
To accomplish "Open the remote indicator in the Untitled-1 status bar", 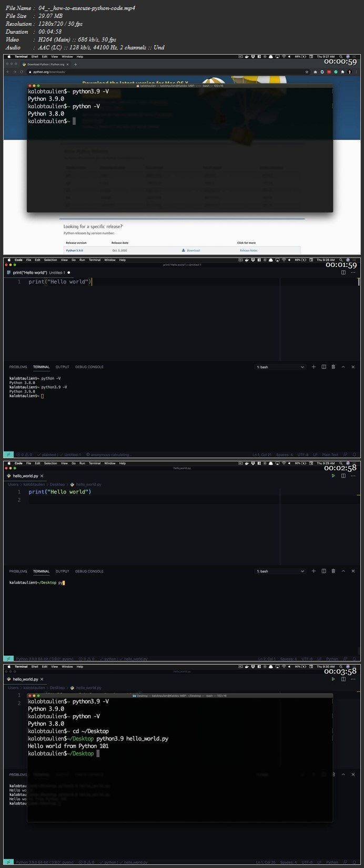I will tap(8, 454).
